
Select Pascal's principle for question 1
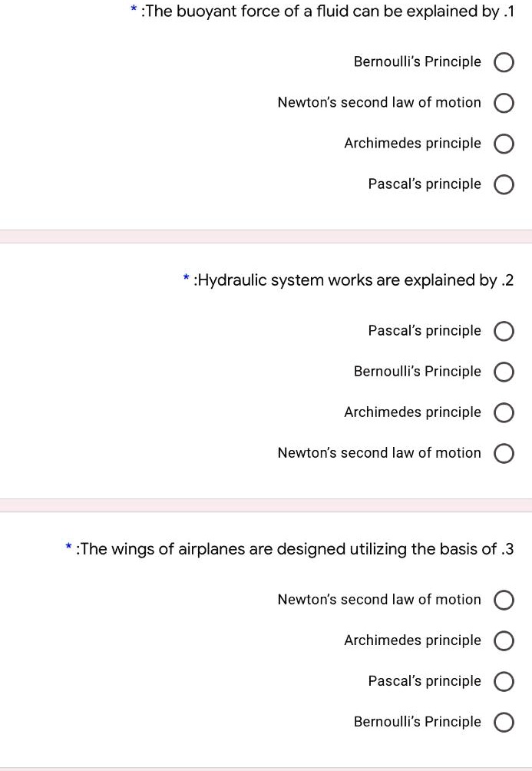pos(504,184)
